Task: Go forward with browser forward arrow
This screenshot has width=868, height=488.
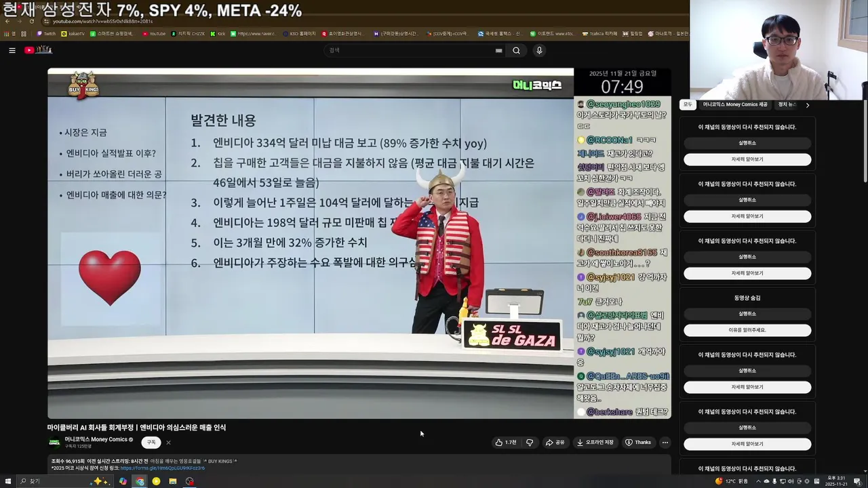Action: pyautogui.click(x=19, y=21)
